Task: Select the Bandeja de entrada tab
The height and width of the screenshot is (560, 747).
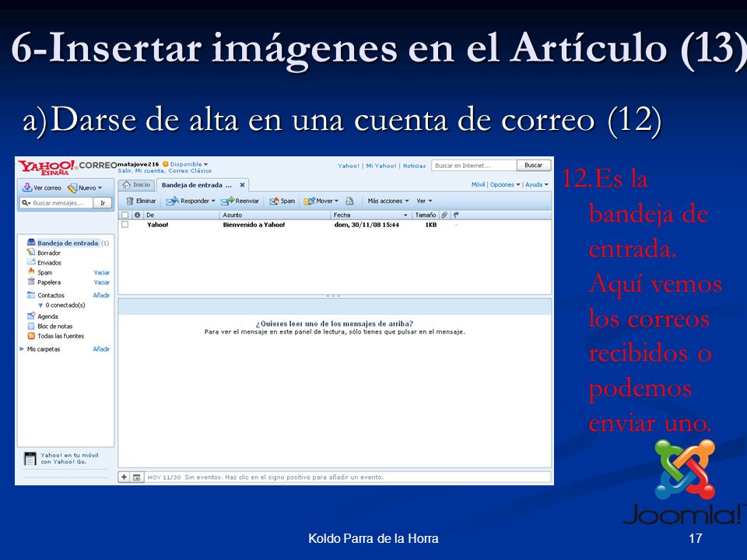Action: (x=197, y=185)
